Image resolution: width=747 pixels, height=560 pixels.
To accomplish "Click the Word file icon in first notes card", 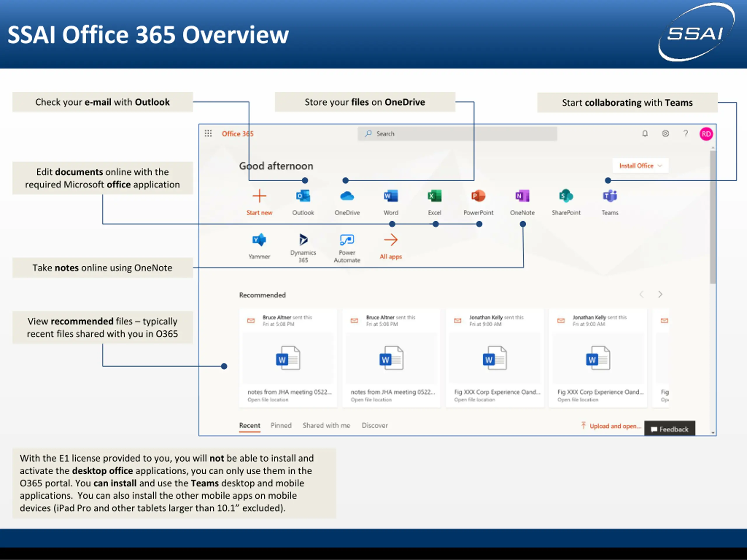I will point(288,358).
